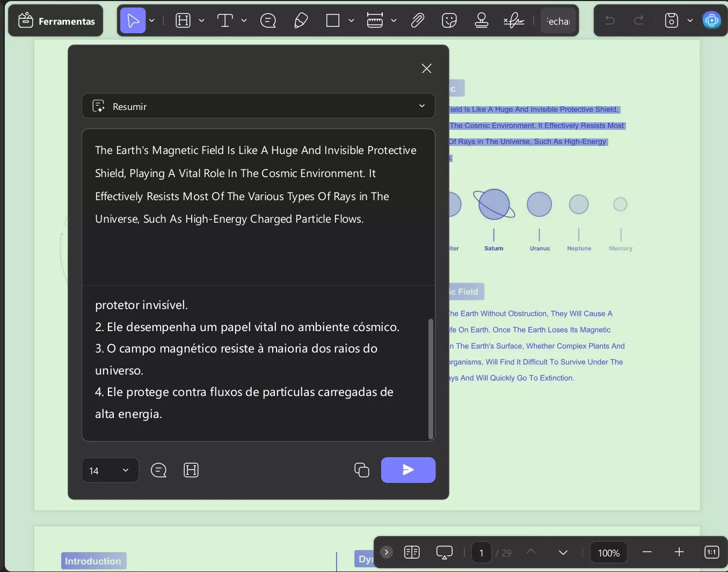Click the Fechar button in toolbar
The height and width of the screenshot is (572, 728).
pyautogui.click(x=558, y=21)
